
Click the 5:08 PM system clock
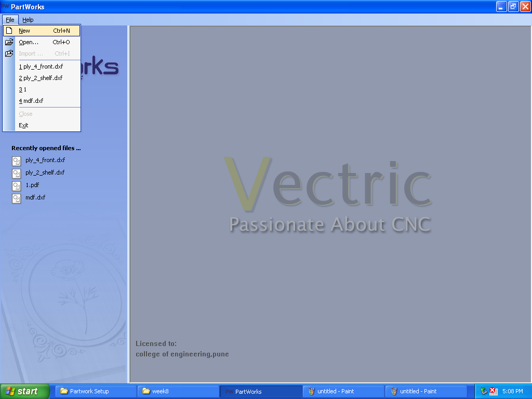(512, 392)
